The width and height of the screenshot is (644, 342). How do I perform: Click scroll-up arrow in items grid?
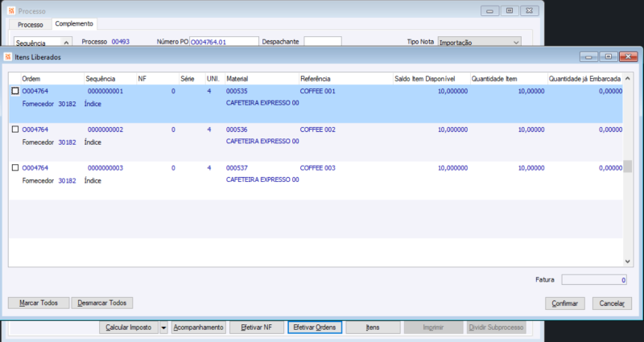627,78
